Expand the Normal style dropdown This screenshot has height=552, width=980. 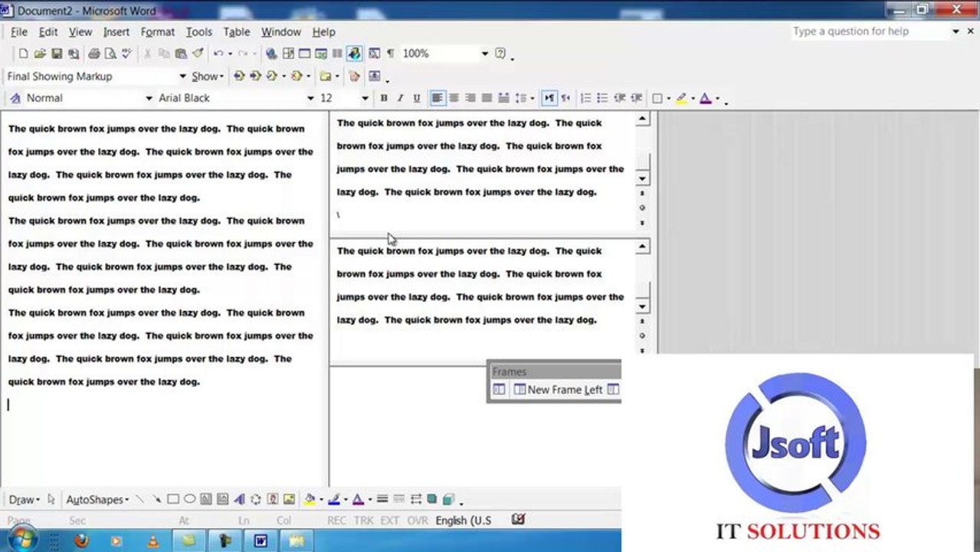point(149,98)
